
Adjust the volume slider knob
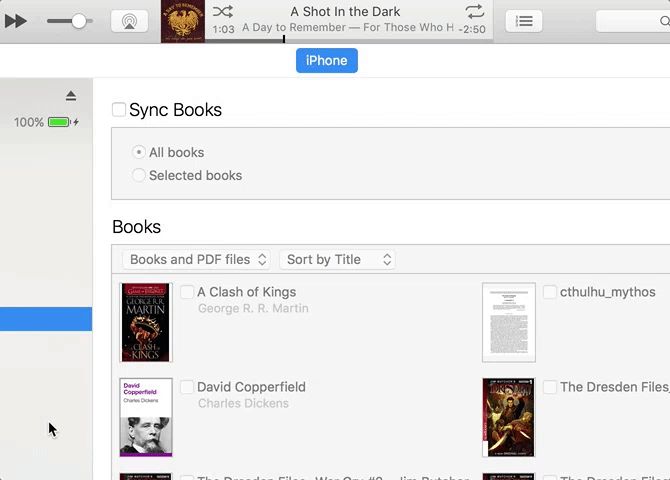[x=79, y=21]
